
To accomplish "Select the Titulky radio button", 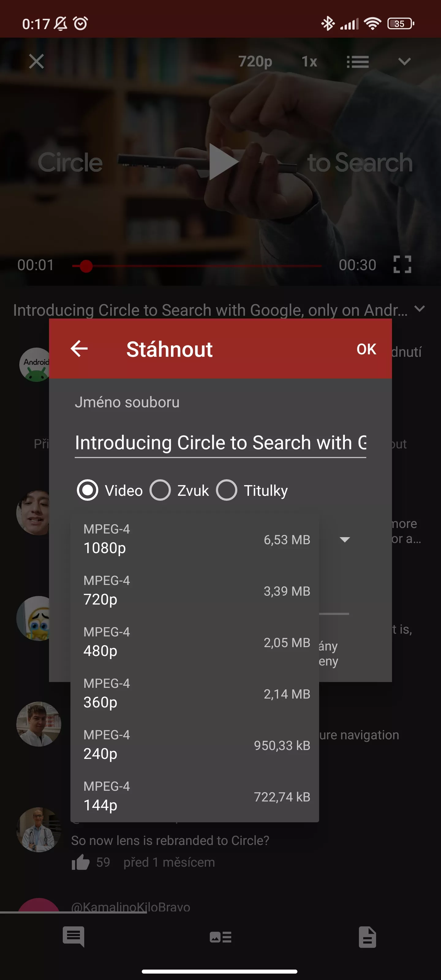I will click(x=227, y=490).
